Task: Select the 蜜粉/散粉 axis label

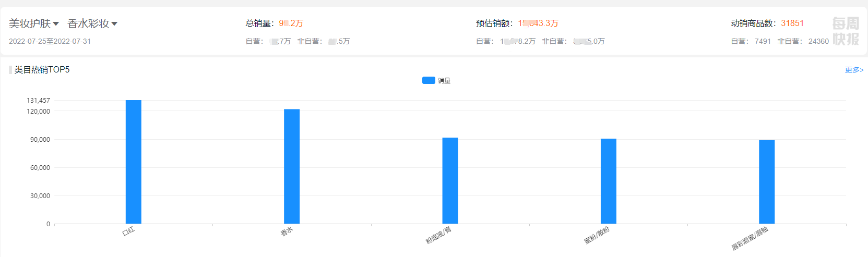Action: (597, 236)
